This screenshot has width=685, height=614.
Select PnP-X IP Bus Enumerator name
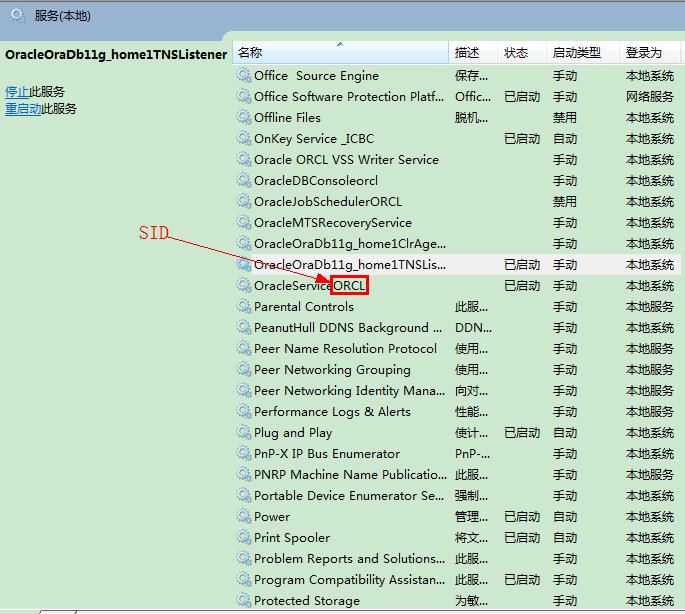coord(327,454)
